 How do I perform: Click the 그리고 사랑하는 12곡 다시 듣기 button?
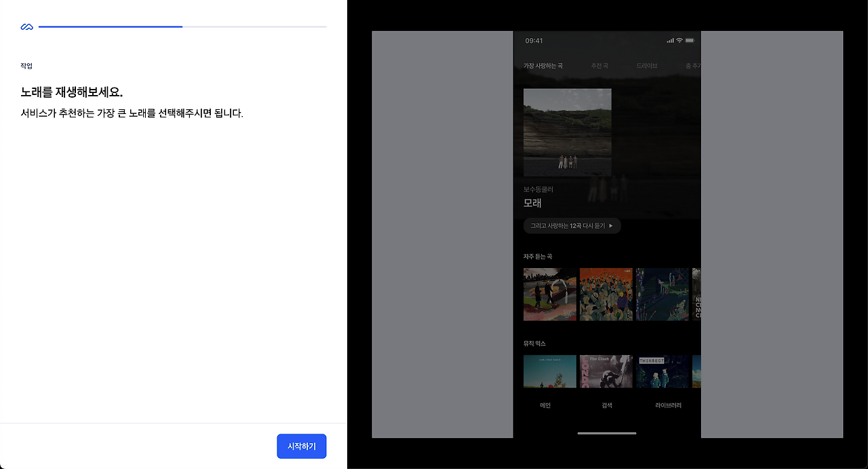point(572,225)
